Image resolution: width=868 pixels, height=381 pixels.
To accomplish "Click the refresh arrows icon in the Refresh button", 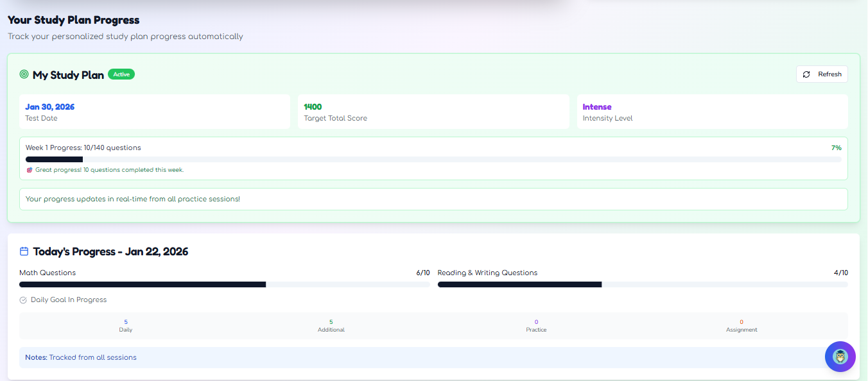I will pyautogui.click(x=806, y=74).
